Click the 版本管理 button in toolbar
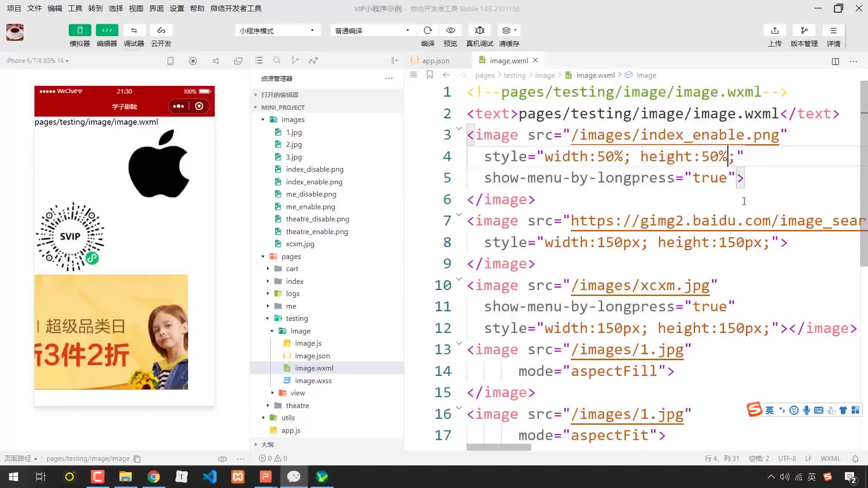868x488 pixels. (x=804, y=36)
